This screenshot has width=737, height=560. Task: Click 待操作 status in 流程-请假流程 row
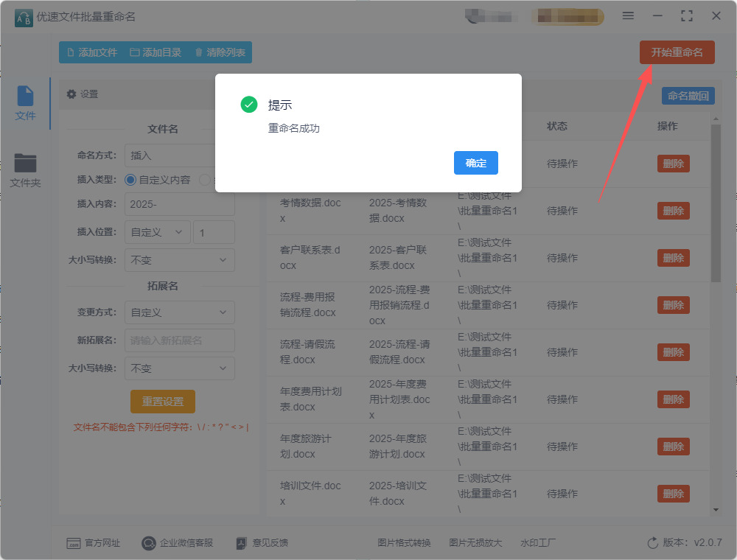coord(562,352)
